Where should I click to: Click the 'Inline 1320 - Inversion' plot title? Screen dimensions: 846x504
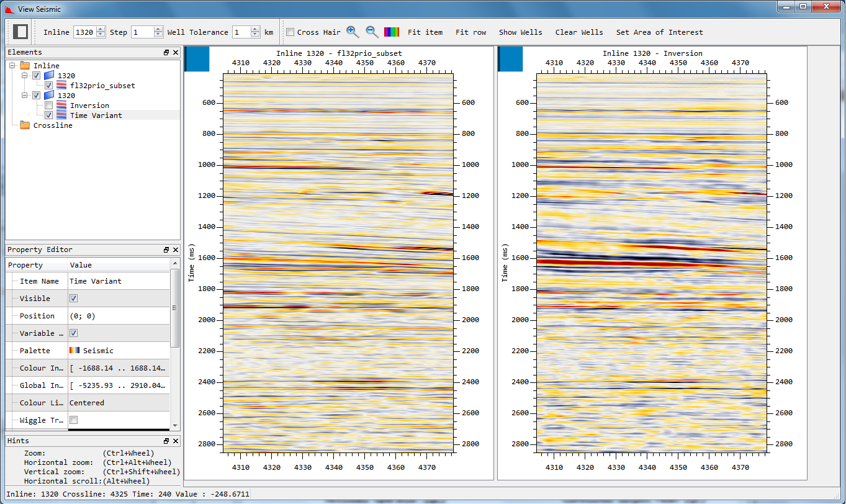click(x=652, y=53)
